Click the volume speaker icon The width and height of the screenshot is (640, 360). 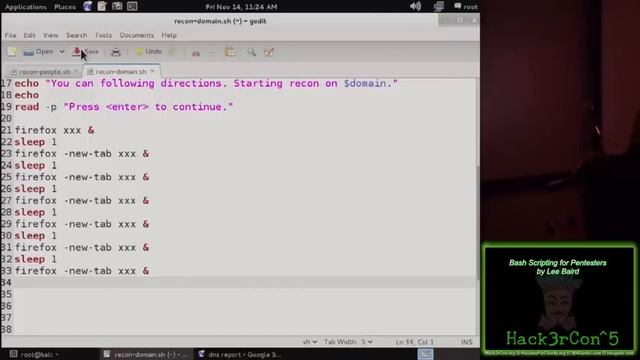416,7
